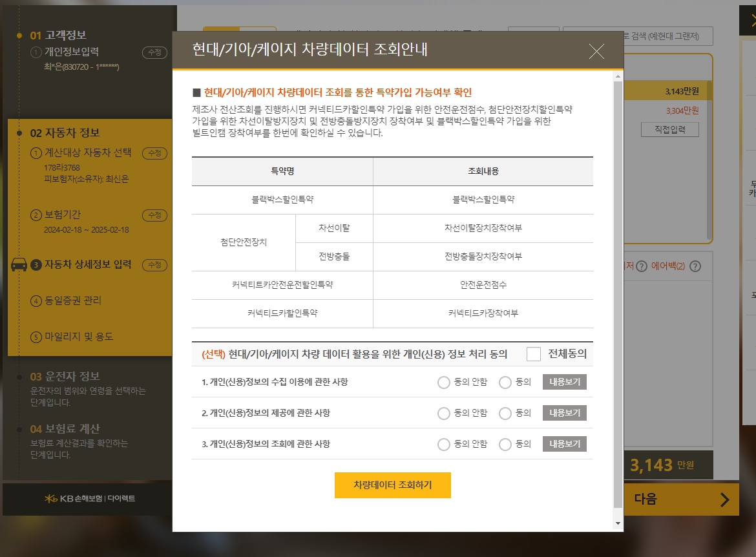Click 수정 beside 자동차 상세정보 입력
Image resolution: width=756 pixels, height=557 pixels.
(x=155, y=265)
